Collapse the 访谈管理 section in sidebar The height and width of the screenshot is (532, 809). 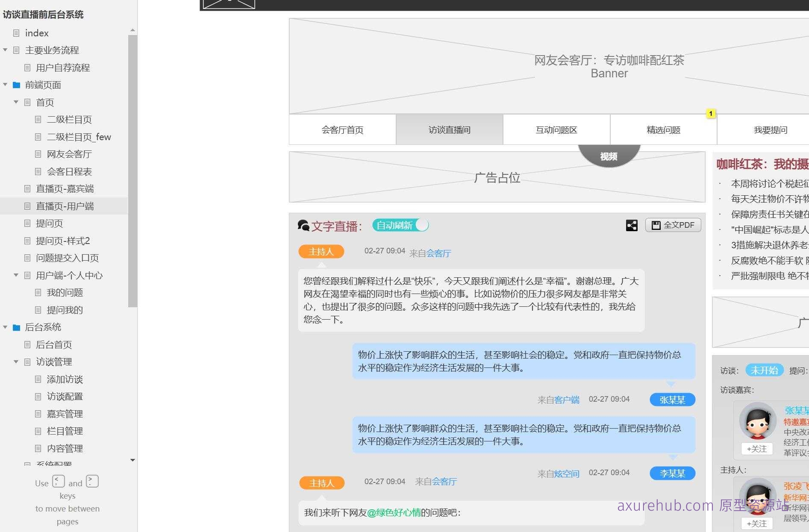(x=16, y=362)
